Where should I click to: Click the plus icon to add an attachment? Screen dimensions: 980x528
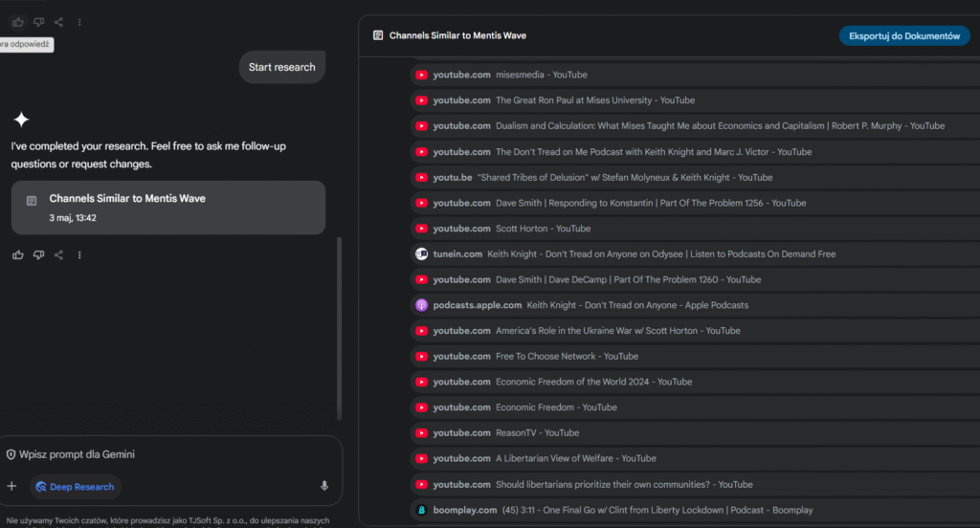point(11,486)
